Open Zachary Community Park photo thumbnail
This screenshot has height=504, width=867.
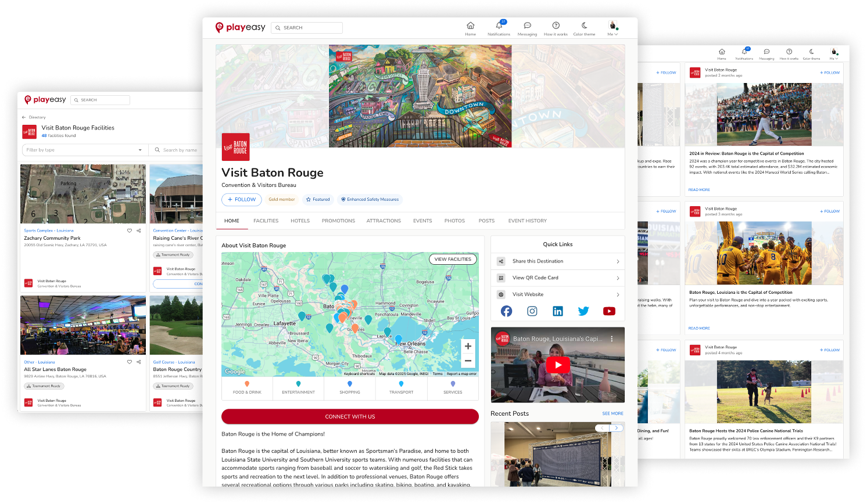(83, 194)
